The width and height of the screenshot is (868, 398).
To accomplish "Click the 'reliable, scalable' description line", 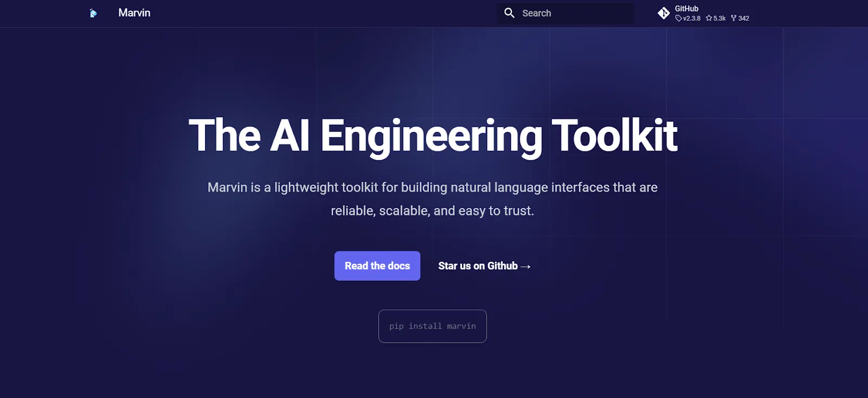I will [x=432, y=211].
